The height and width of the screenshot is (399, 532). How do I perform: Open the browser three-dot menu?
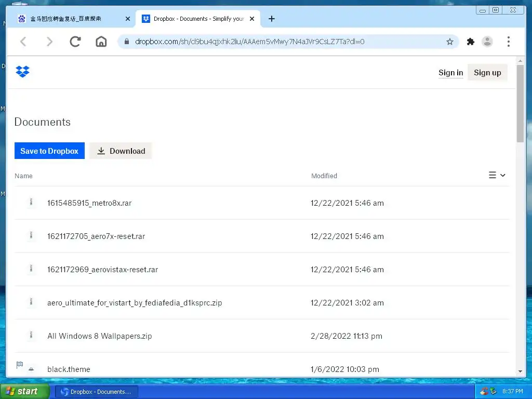(x=508, y=42)
